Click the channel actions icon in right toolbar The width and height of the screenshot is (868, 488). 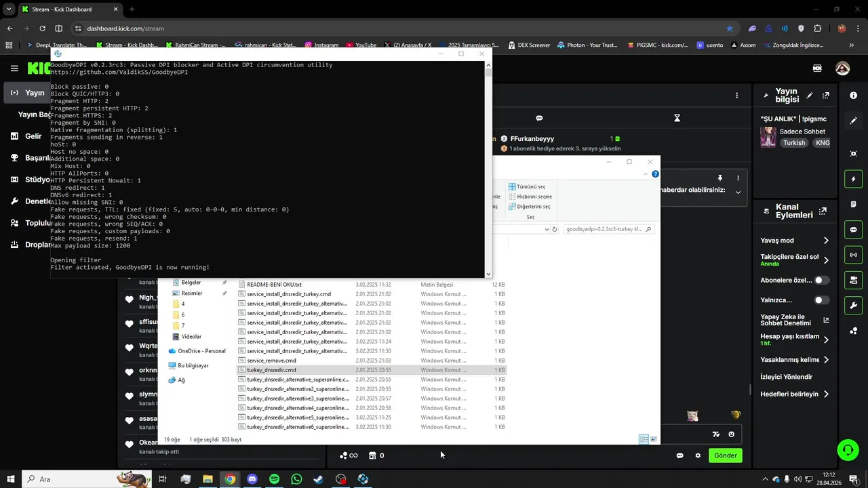853,280
